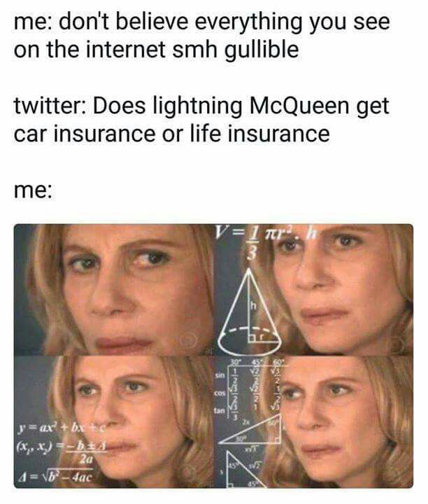Image resolution: width=428 pixels, height=504 pixels.
Task: Select the top-right meme panel
Action: [x=314, y=290]
